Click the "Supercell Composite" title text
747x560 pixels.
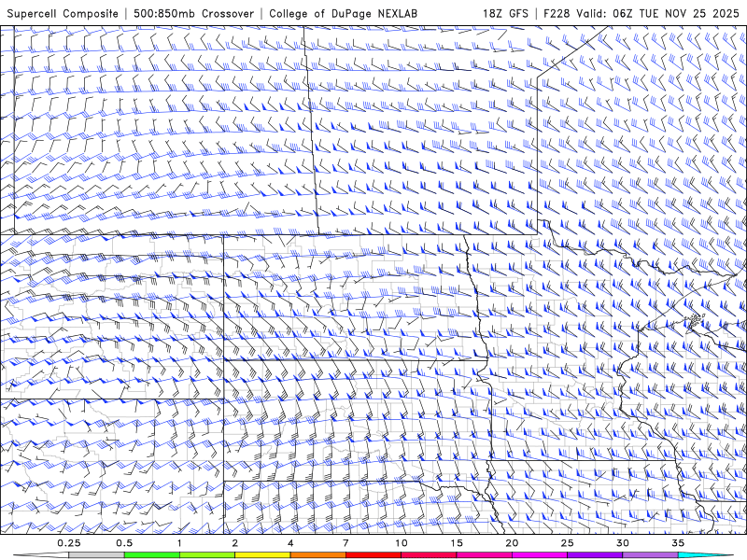coord(63,14)
